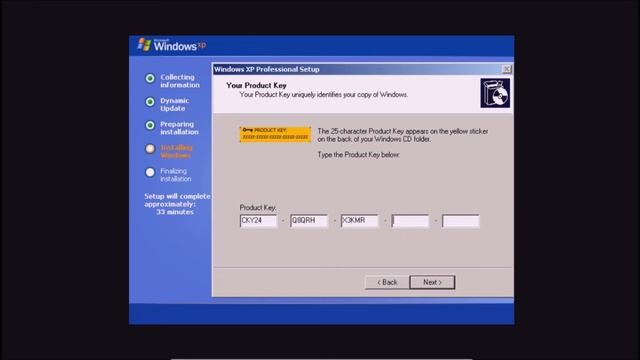This screenshot has height=360, width=640.
Task: Click the Installing Windows step indicator
Action: pos(150,149)
